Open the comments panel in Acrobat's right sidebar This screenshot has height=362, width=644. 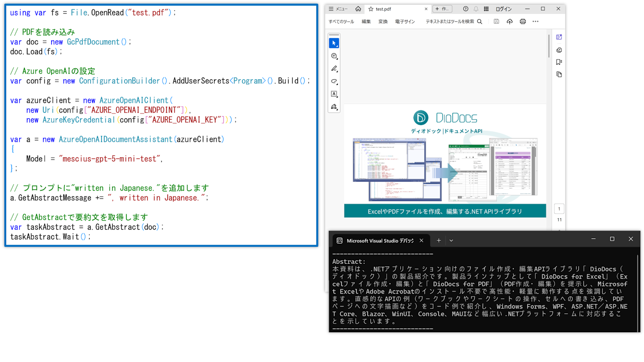tap(559, 50)
